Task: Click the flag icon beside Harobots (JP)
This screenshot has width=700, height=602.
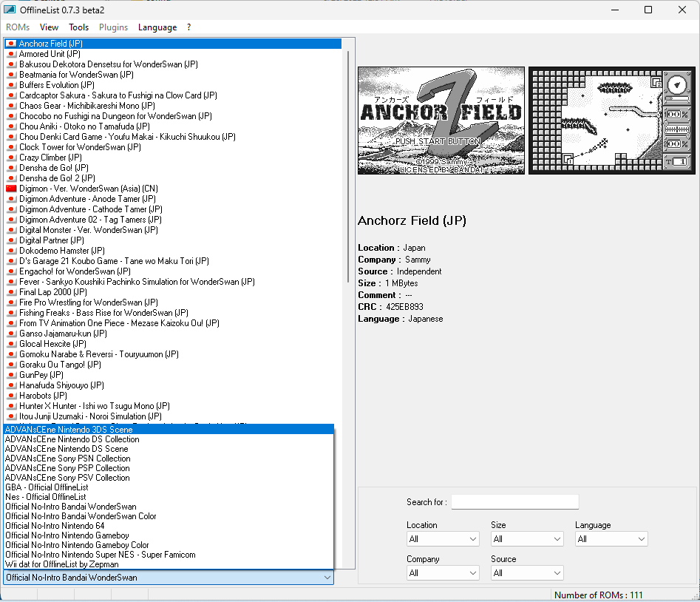Action: click(12, 396)
